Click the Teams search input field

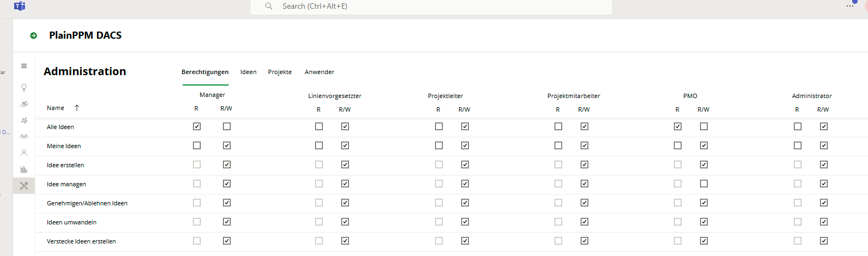click(x=431, y=7)
